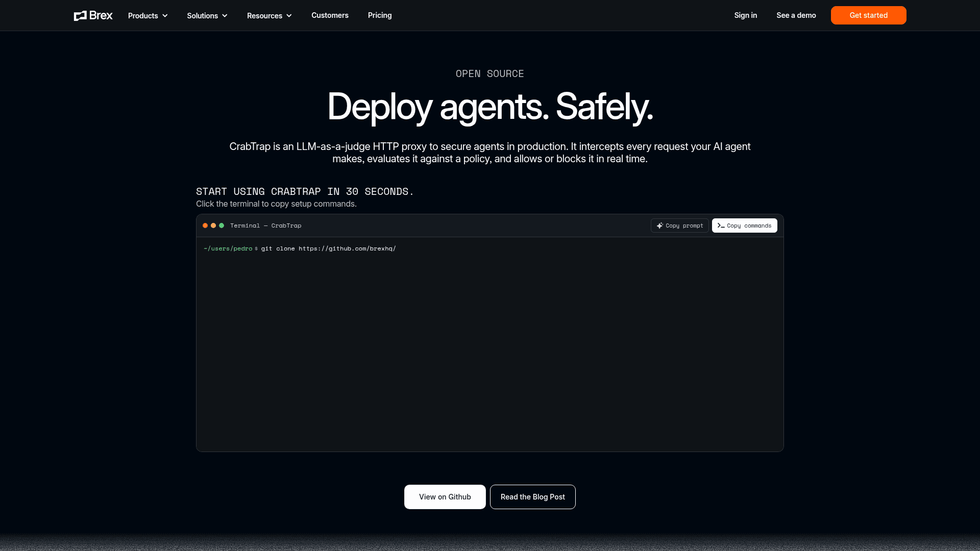
Task: Click the git clone command line
Action: pos(328,248)
